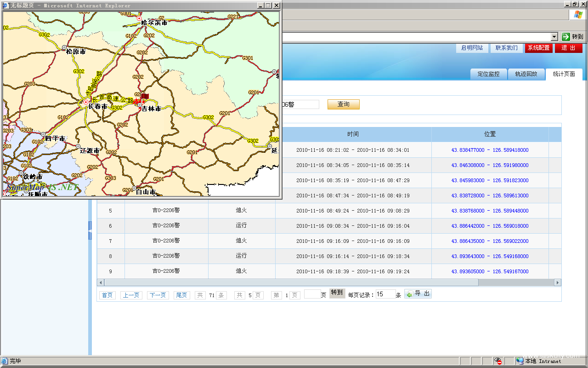Screen dimensions: 588x368
Task: Click the red 退出 logout button
Action: click(569, 48)
